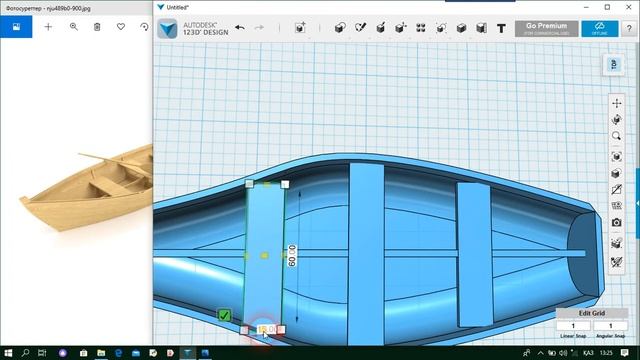This screenshot has height=360, width=640.
Task: Open the Action Center notifications
Action: point(624,353)
